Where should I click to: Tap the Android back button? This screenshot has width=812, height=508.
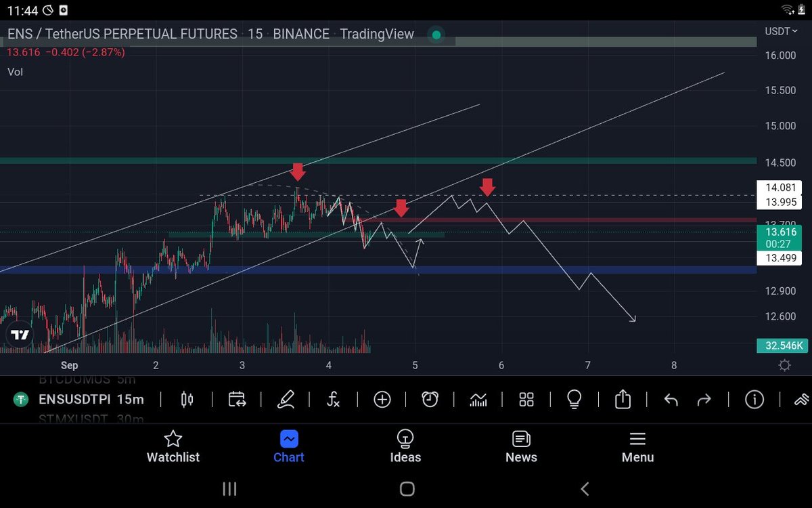coord(585,488)
